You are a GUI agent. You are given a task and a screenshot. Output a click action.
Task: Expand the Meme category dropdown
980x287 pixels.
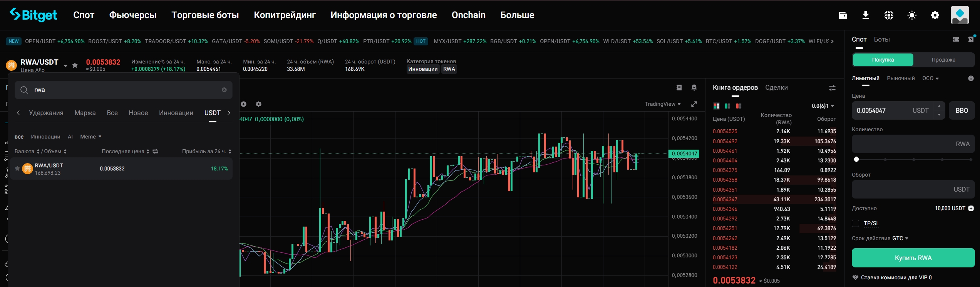click(x=91, y=137)
